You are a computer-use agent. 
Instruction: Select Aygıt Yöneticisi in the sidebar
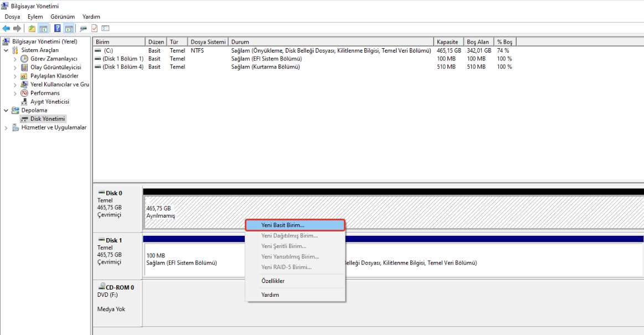coord(49,102)
